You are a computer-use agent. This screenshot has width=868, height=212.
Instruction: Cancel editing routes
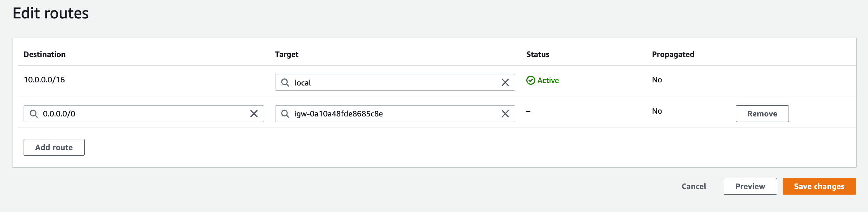tap(694, 186)
